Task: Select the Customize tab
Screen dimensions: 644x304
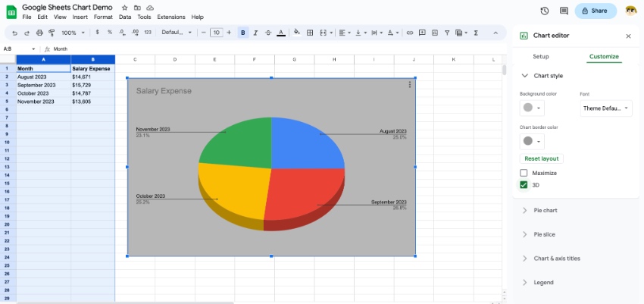Action: tap(604, 57)
